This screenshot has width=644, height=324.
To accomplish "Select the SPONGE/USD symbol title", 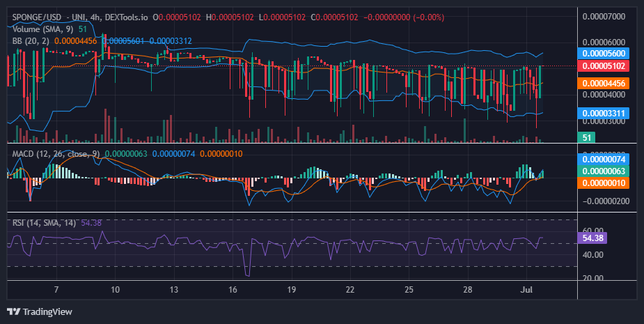I will [x=37, y=17].
